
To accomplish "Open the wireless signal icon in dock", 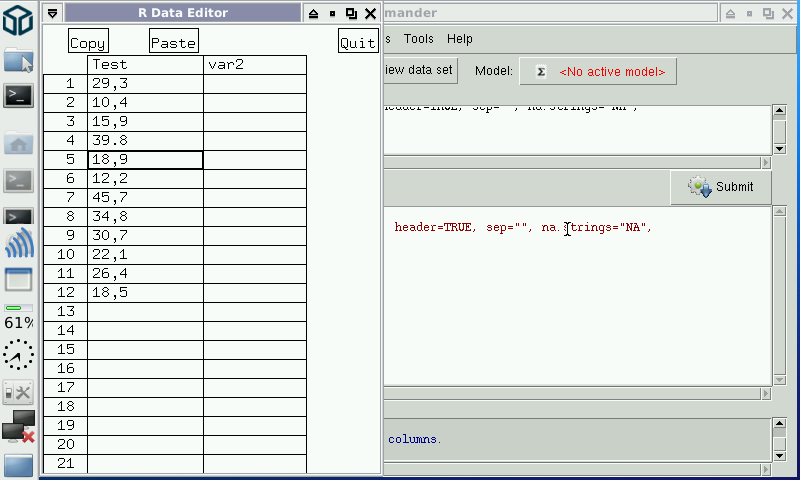I will pos(19,243).
